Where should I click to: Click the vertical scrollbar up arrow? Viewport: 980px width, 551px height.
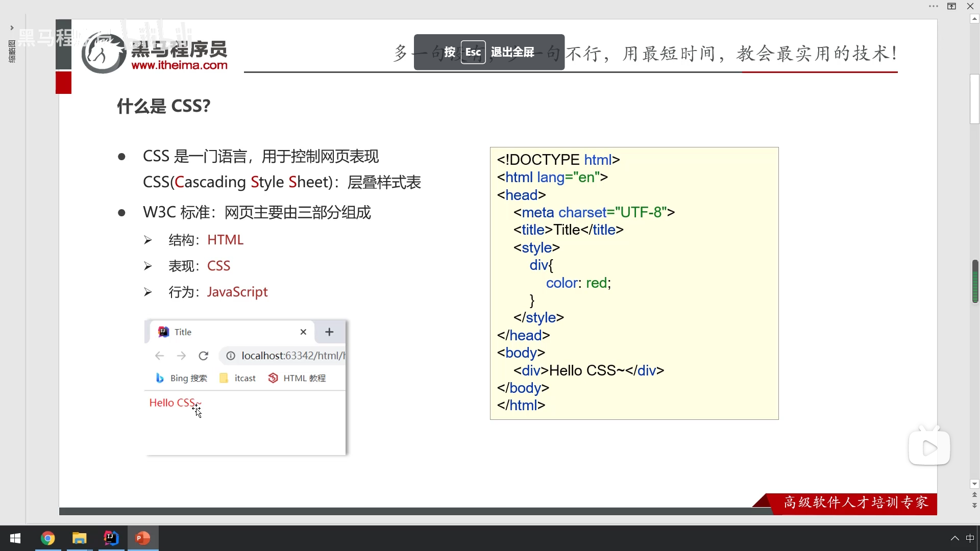(974, 19)
